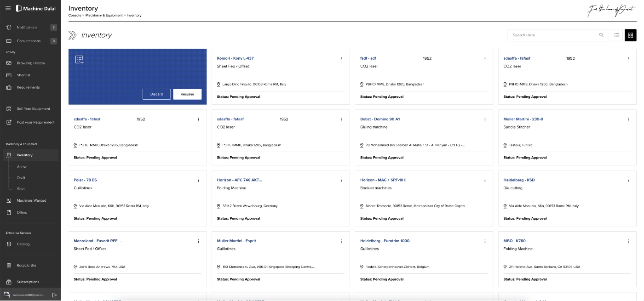644x301 pixels.
Task: Open Conversations chat icon
Action: point(9,41)
